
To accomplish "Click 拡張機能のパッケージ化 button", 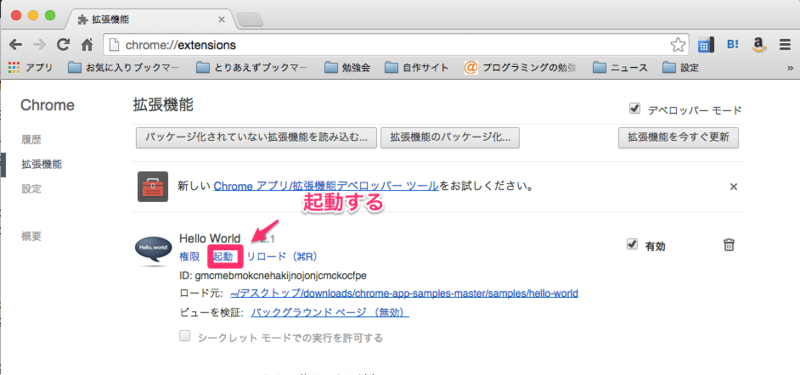I will (450, 138).
